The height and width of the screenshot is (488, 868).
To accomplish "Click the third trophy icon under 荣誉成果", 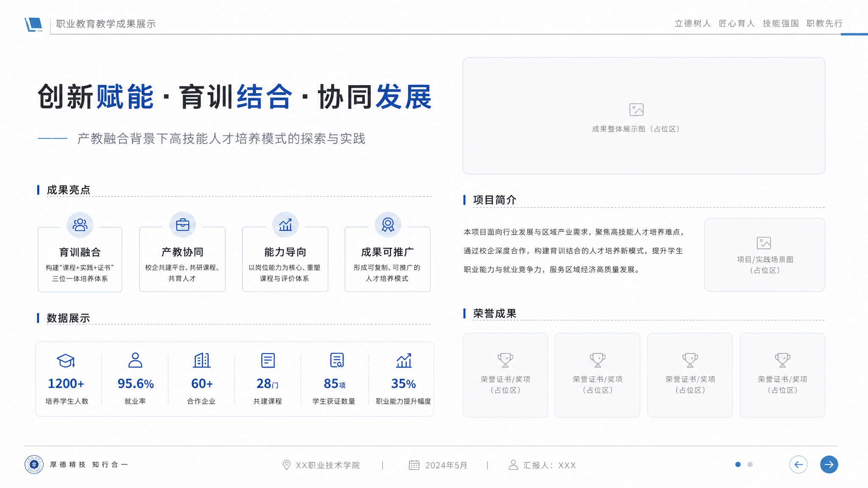I will [690, 360].
